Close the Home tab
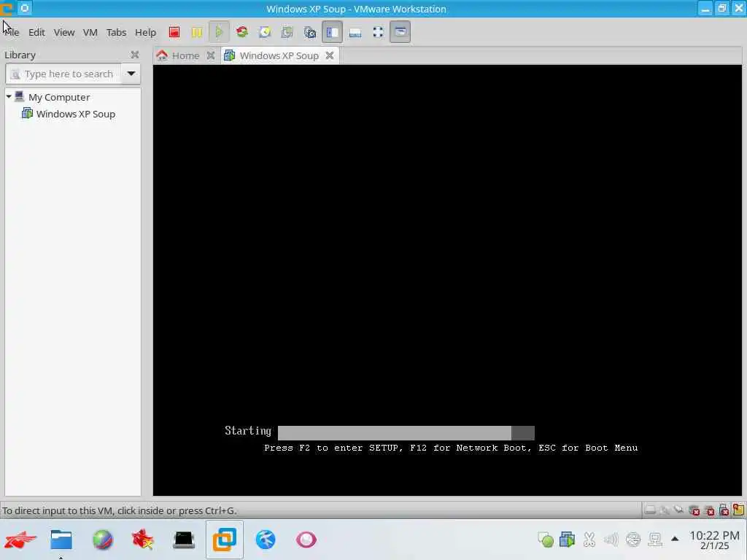This screenshot has height=560, width=747. (211, 55)
